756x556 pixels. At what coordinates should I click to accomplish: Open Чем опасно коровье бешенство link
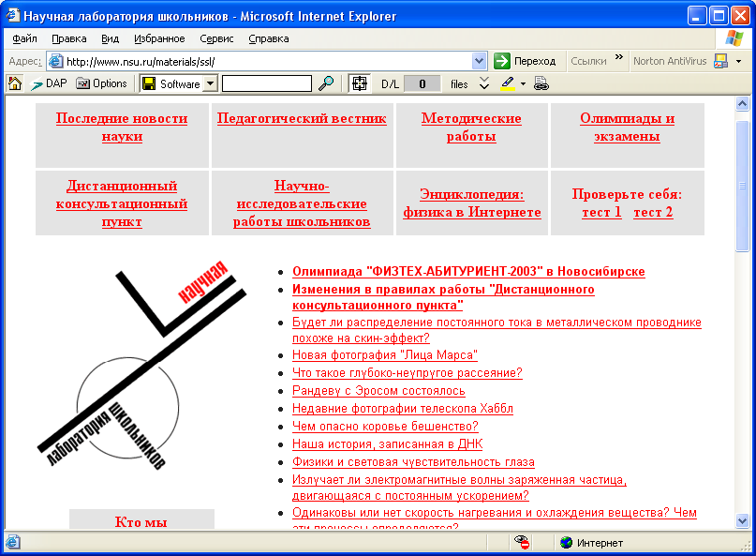(x=385, y=427)
